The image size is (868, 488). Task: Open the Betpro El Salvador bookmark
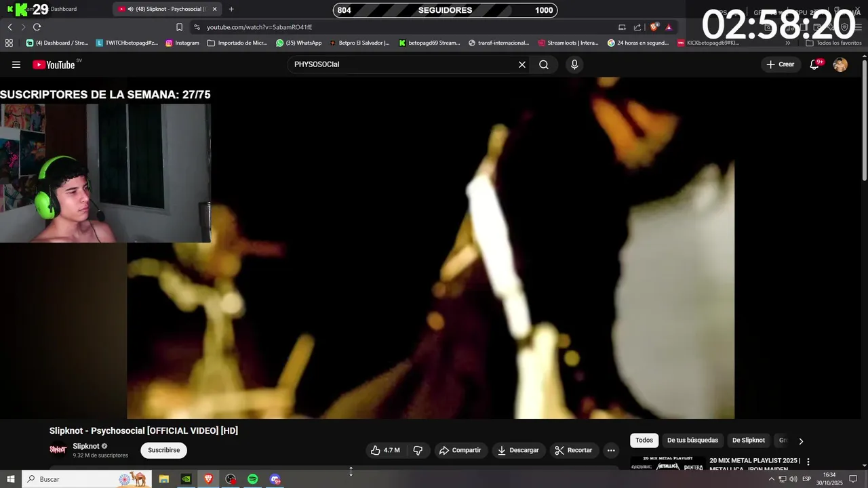pyautogui.click(x=359, y=43)
